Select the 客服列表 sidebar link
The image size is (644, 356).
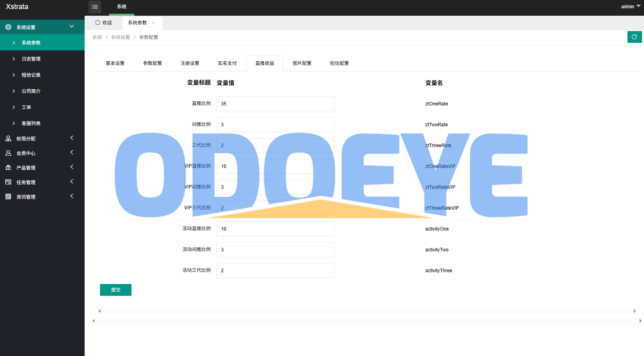tap(31, 124)
